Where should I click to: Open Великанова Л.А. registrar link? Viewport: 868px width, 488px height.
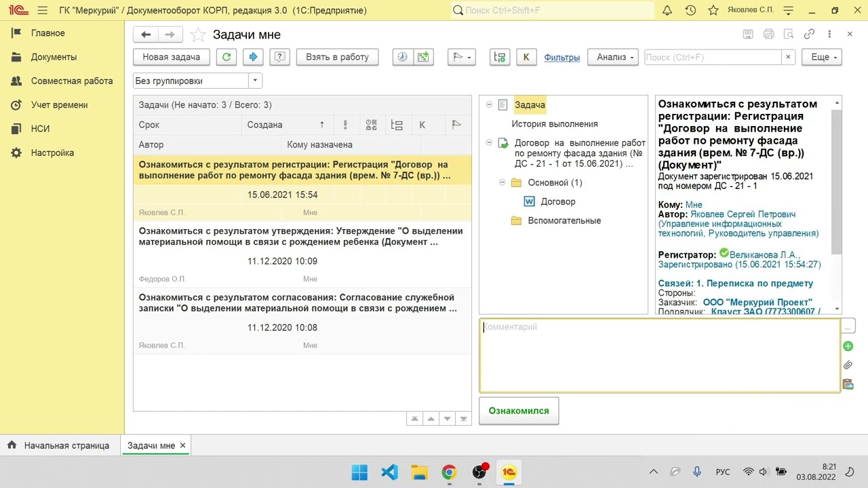(x=764, y=255)
